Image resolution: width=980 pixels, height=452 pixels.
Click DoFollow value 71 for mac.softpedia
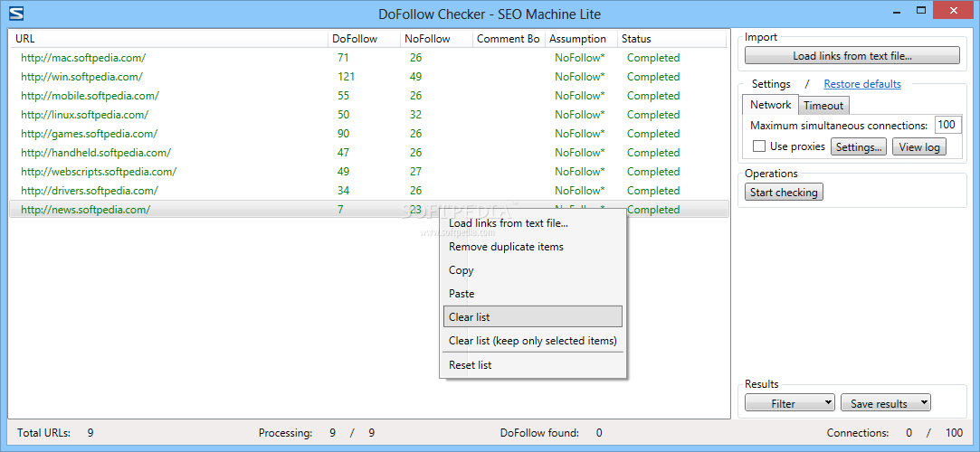point(343,58)
